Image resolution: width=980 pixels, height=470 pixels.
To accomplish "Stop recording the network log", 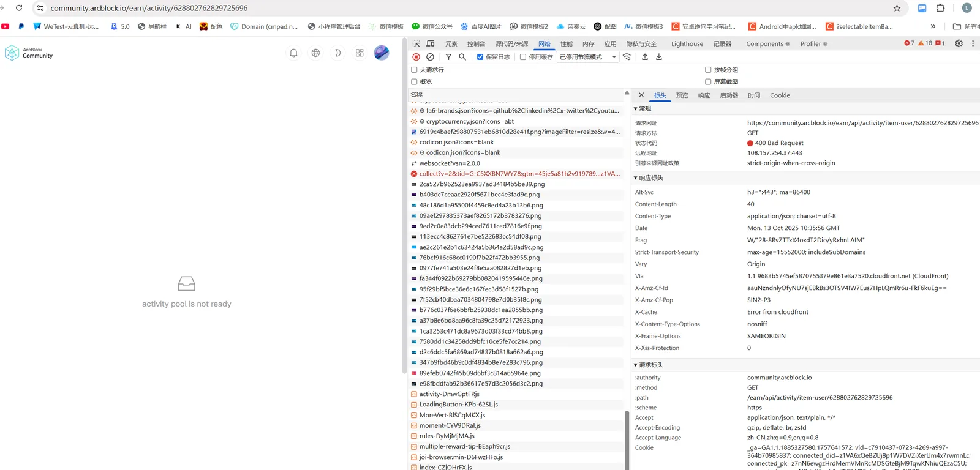I will click(x=417, y=57).
